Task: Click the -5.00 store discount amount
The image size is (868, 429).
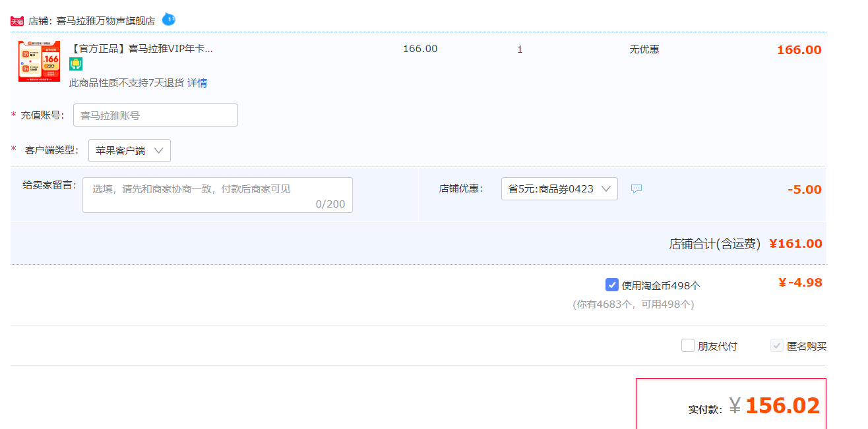Action: coord(804,190)
